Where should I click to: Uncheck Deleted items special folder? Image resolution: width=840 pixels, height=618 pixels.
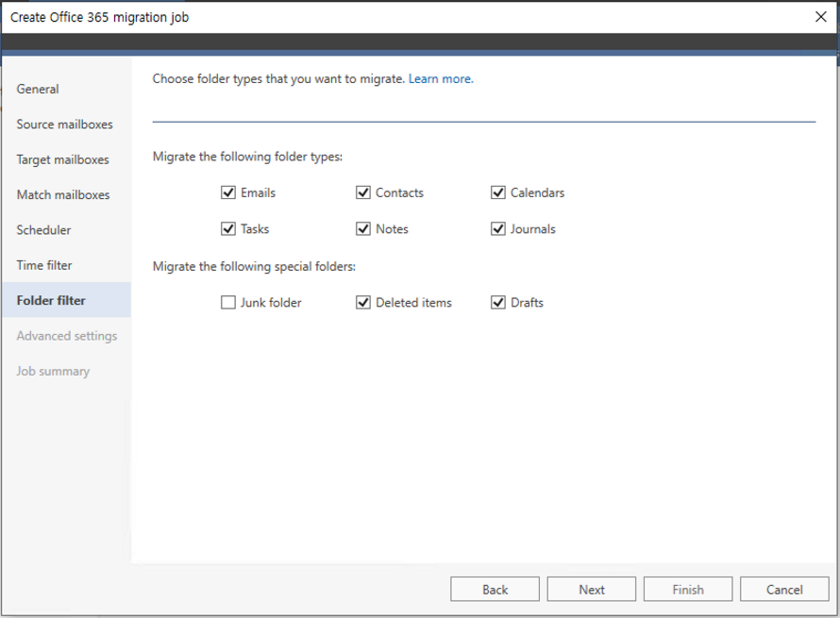coord(363,303)
